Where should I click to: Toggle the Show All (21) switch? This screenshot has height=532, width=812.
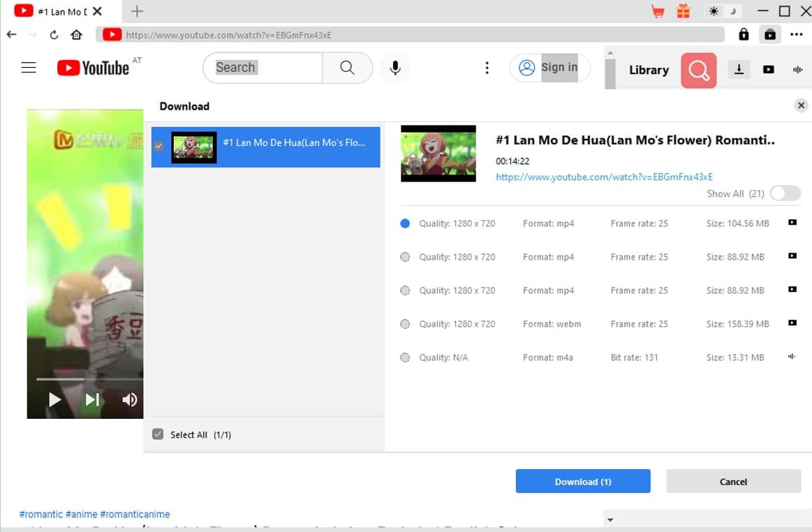click(x=785, y=193)
